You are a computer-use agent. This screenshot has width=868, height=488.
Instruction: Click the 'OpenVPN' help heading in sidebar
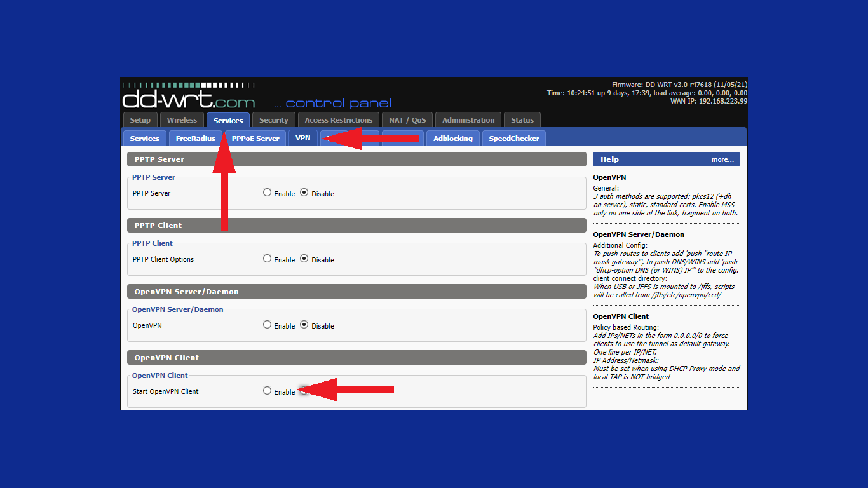[609, 177]
